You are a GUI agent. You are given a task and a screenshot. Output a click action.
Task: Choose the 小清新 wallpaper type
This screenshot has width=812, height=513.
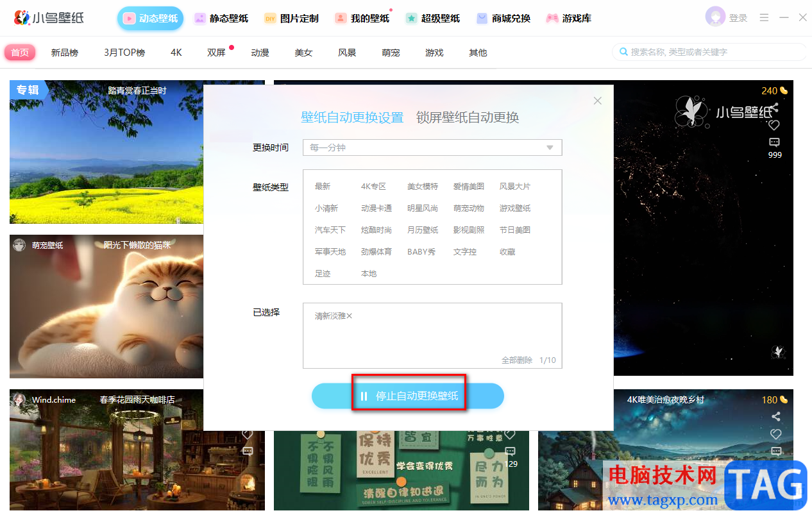326,208
